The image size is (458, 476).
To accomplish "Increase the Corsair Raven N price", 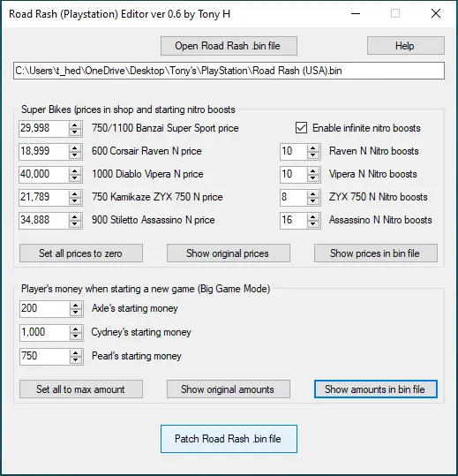I will click(x=75, y=147).
